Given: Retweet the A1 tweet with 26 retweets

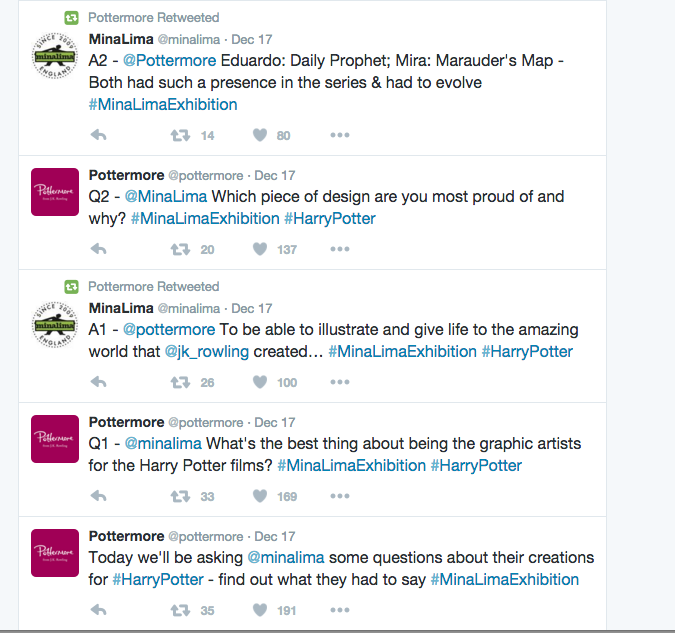Looking at the screenshot, I should click(x=180, y=382).
